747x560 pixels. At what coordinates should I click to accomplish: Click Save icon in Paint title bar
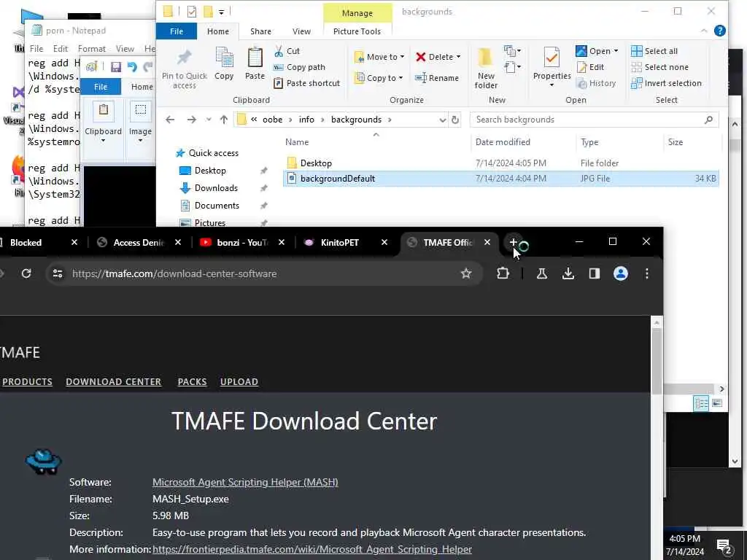pos(116,67)
